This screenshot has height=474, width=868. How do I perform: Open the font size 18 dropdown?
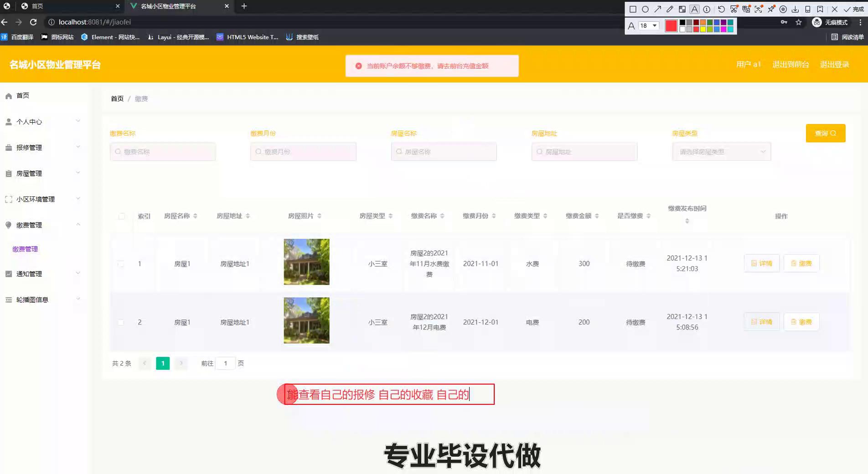tap(648, 26)
